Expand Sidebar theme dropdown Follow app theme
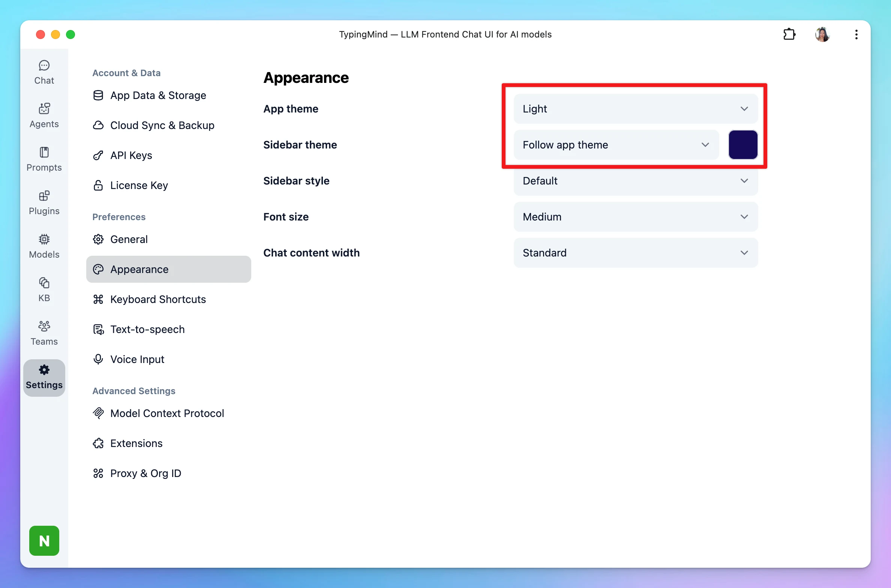Image resolution: width=891 pixels, height=588 pixels. [616, 145]
